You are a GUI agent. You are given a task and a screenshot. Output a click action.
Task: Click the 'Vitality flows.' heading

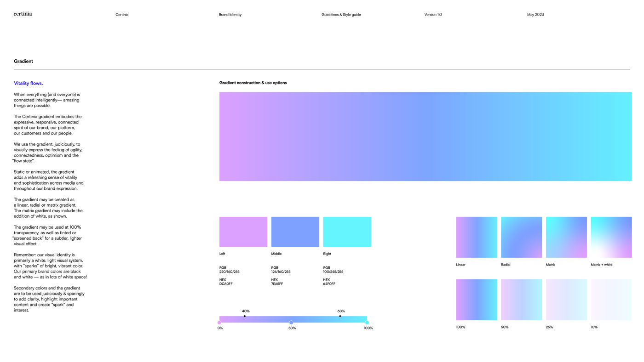coord(28,83)
